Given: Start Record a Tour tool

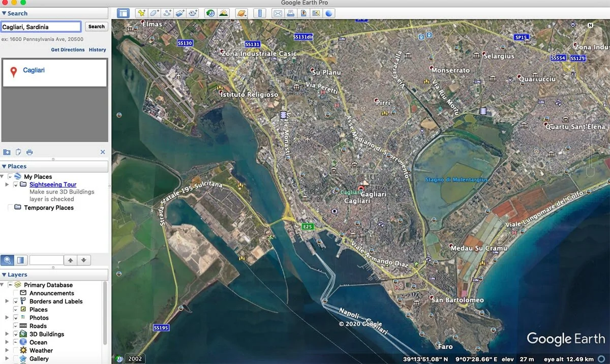Looking at the screenshot, I should (x=193, y=13).
